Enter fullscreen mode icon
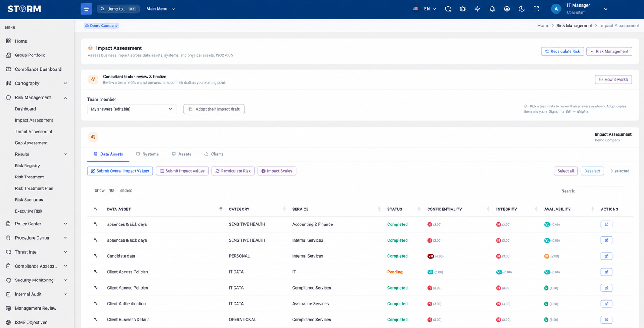The width and height of the screenshot is (644, 328). (536, 9)
